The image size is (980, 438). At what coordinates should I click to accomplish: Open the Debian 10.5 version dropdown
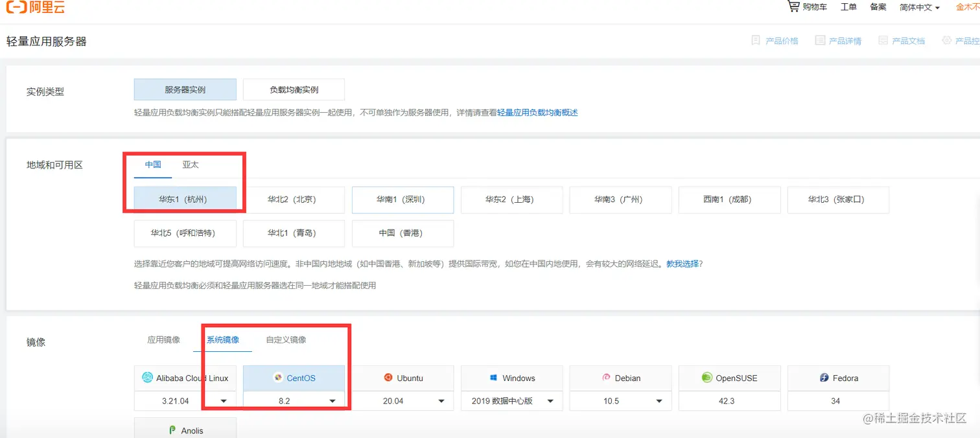point(620,401)
